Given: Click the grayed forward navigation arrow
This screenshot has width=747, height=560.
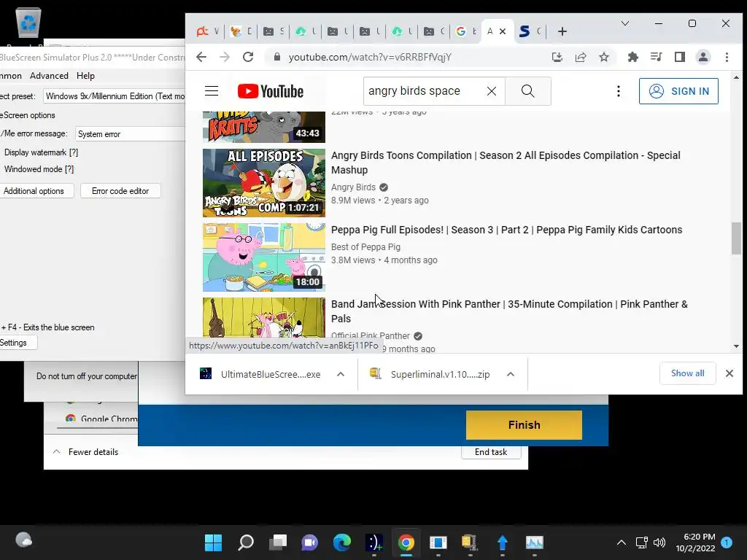Looking at the screenshot, I should tap(225, 57).
